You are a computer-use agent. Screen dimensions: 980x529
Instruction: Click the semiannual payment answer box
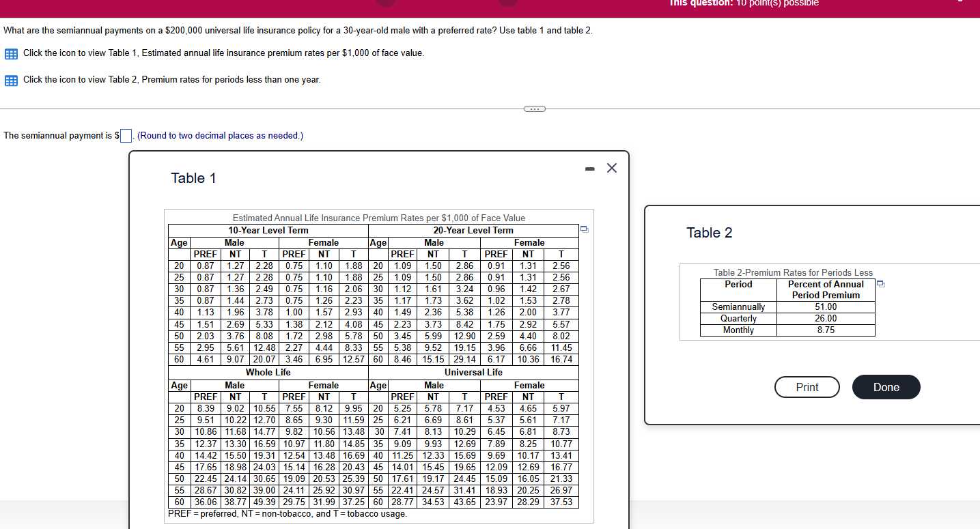point(126,135)
